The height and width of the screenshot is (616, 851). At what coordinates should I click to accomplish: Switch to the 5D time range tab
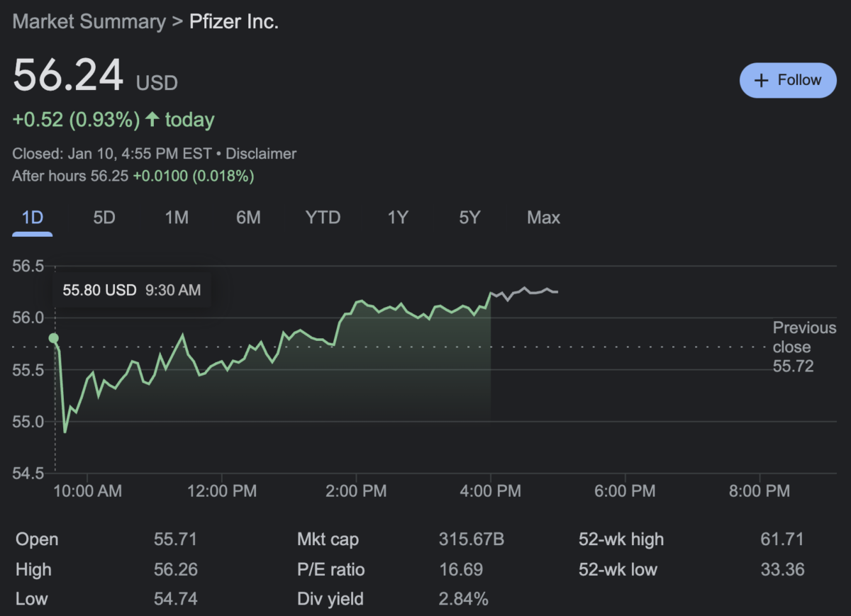click(104, 218)
